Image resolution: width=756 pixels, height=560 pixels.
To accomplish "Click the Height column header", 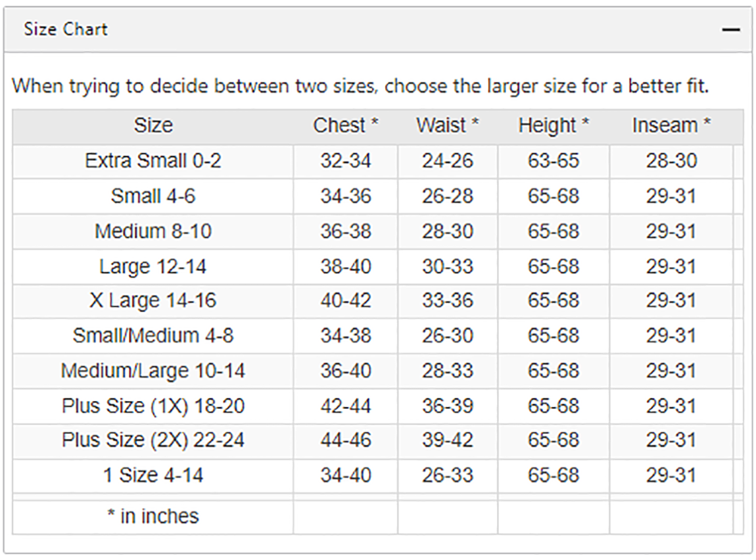I will pos(554,126).
